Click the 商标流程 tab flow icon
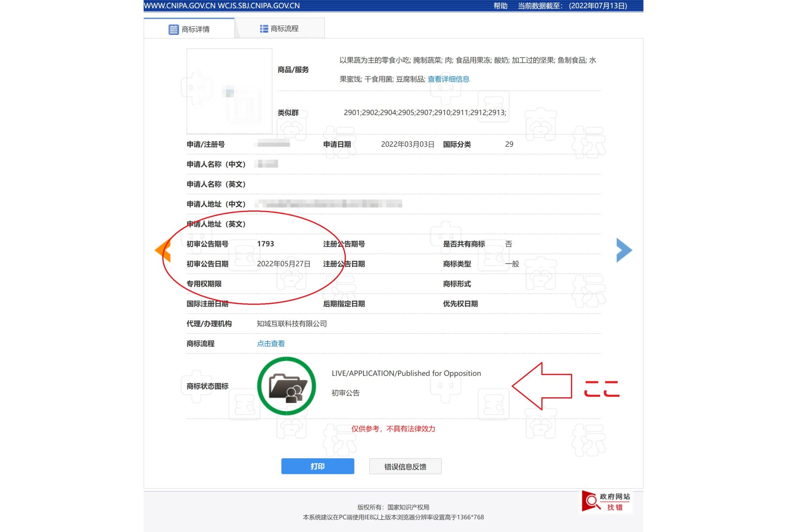This screenshot has width=787, height=532. click(264, 29)
